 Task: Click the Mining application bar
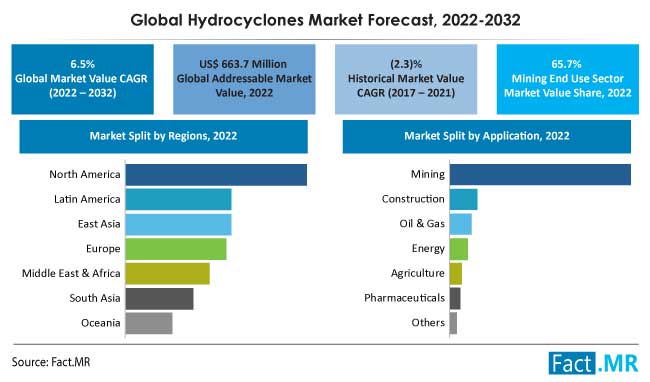(541, 174)
